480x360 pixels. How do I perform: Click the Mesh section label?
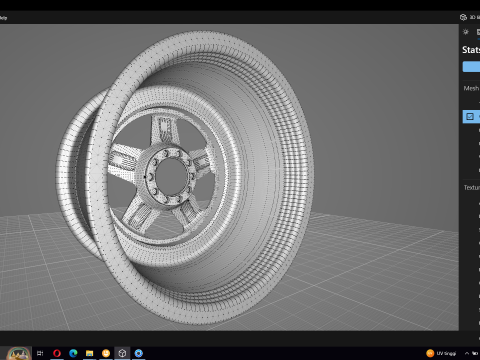[471, 88]
